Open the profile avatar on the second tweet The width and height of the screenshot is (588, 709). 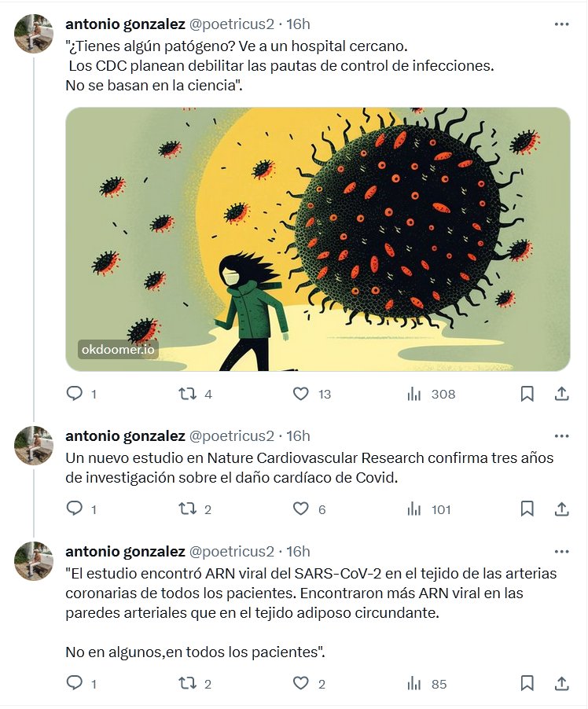pos(34,445)
